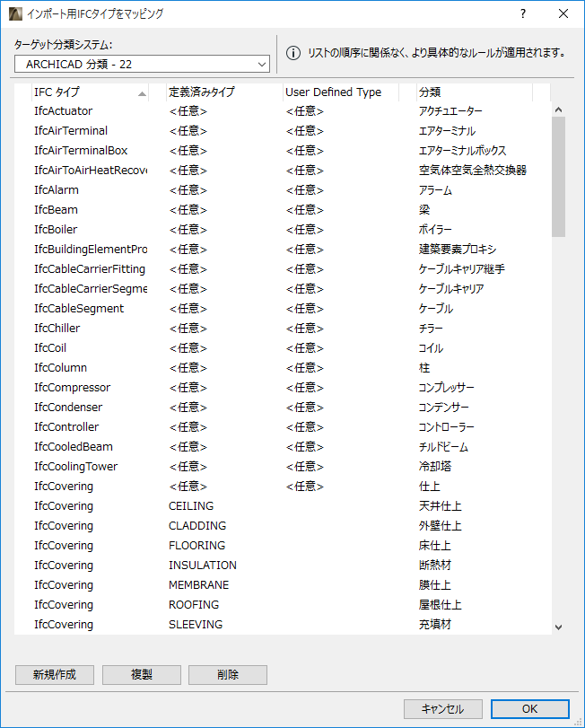Screen dimensions: 585x728
Task: Select the IfcCableCarrierFitting row
Action: coord(283,268)
